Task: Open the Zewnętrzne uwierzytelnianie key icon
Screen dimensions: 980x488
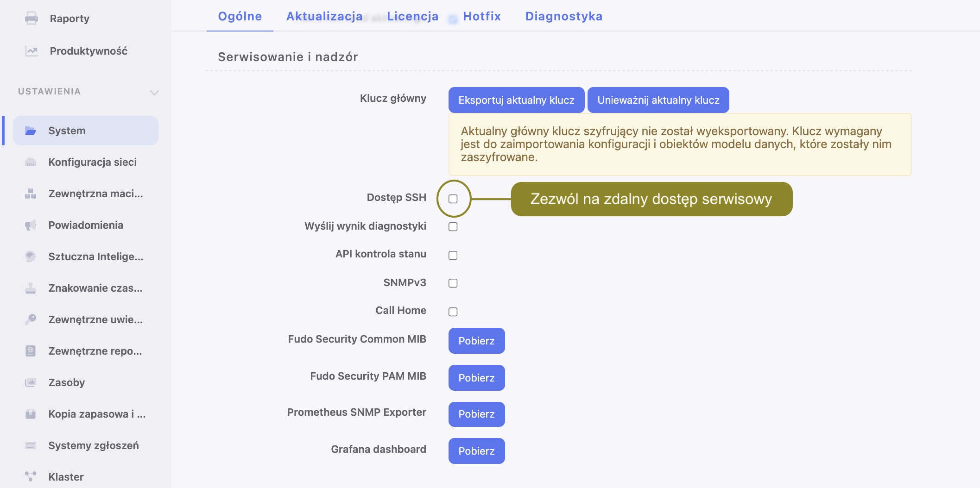Action: [x=31, y=319]
